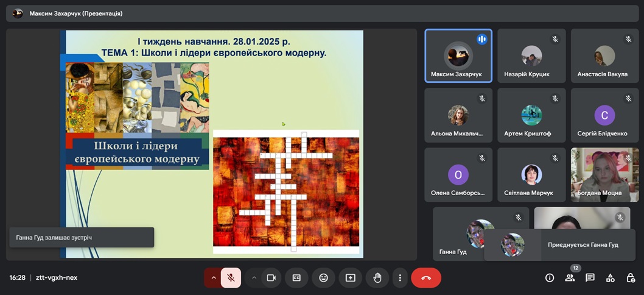Viewport: 644px width, 295px height.
Task: Click letter C avatar of Сергій Блідченко
Action: coord(604,115)
